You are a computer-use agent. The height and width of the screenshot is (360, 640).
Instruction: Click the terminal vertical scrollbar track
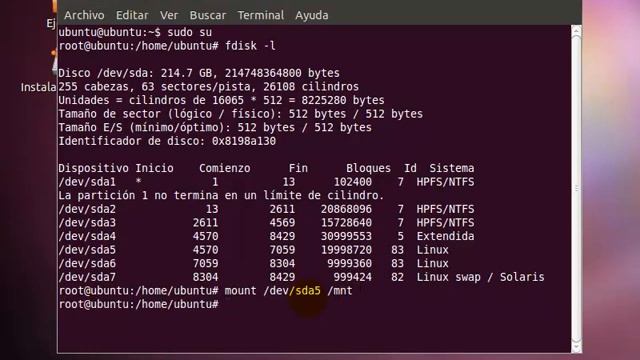pyautogui.click(x=576, y=189)
